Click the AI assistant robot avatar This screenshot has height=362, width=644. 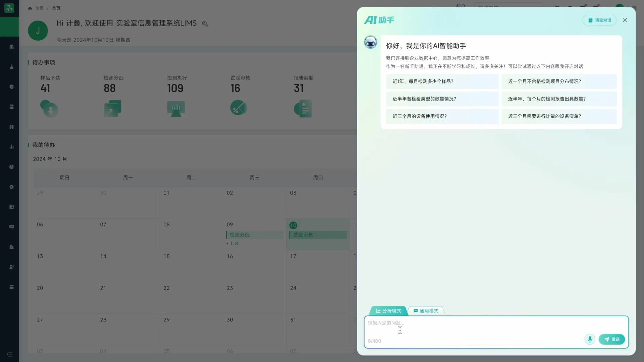(370, 42)
